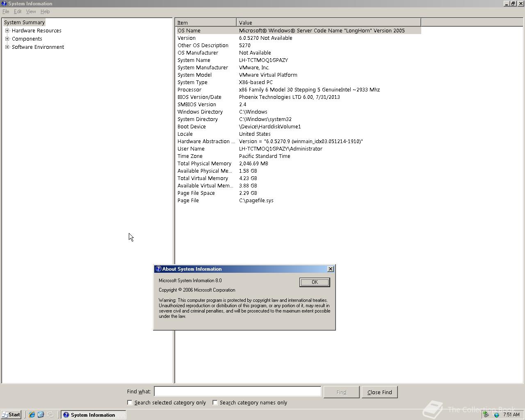Click the Pacific Standard Time value
Screen dimensions: 525x420
click(265, 156)
